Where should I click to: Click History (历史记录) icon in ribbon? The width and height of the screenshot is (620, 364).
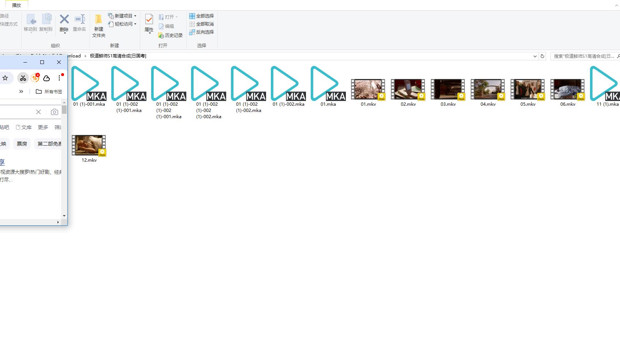tap(161, 35)
